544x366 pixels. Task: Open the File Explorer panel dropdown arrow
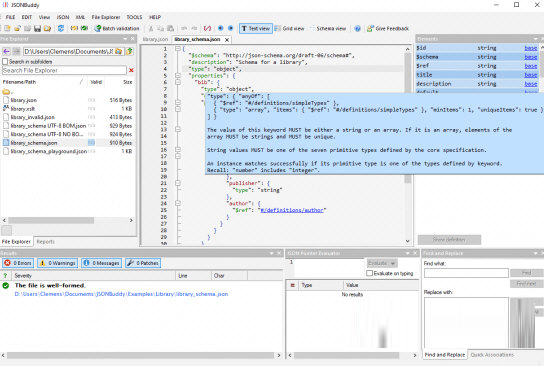125,39
